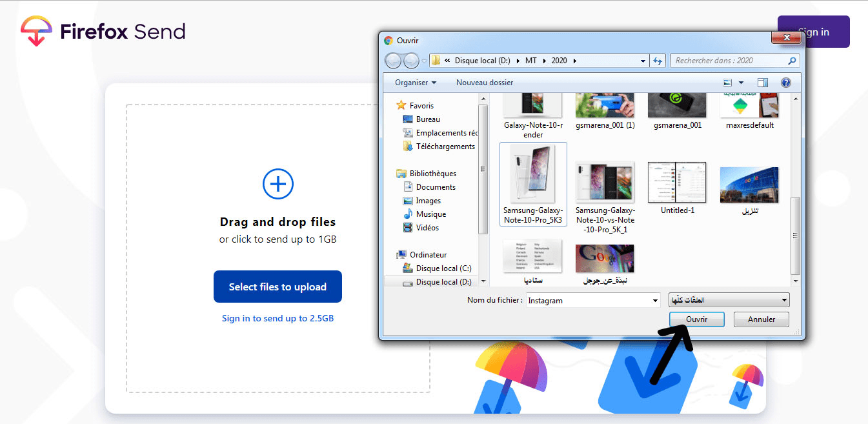Screen dimensions: 868x424
Task: Open the file type filter dropdown
Action: (784, 301)
